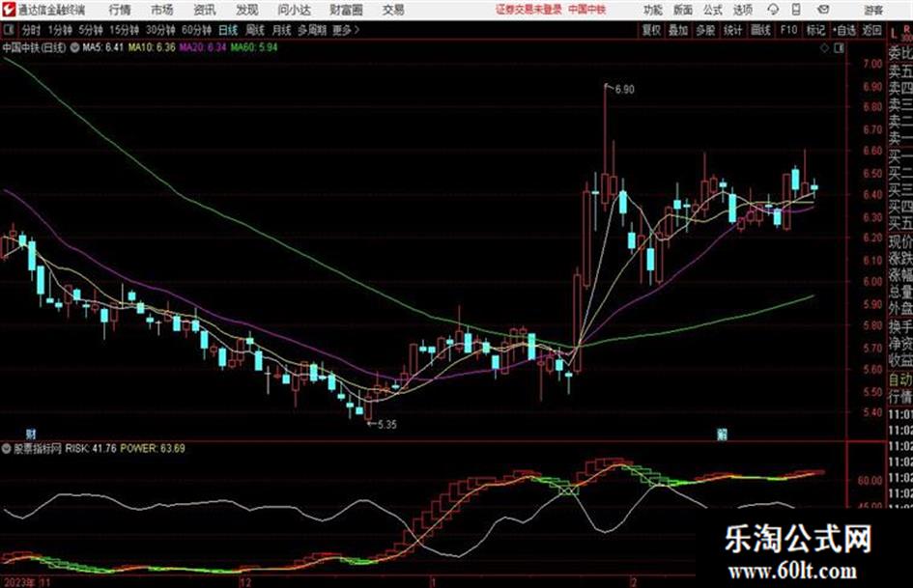Screen dimensions: 913x588
Task: Expand dropdown beside 股票指标网 indicator title
Action: (x=7, y=448)
